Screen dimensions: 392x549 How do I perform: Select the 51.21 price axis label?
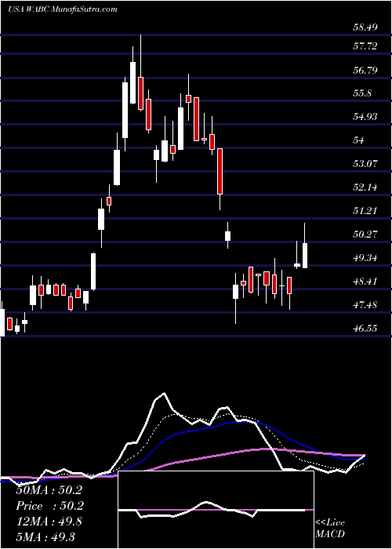[x=365, y=211]
